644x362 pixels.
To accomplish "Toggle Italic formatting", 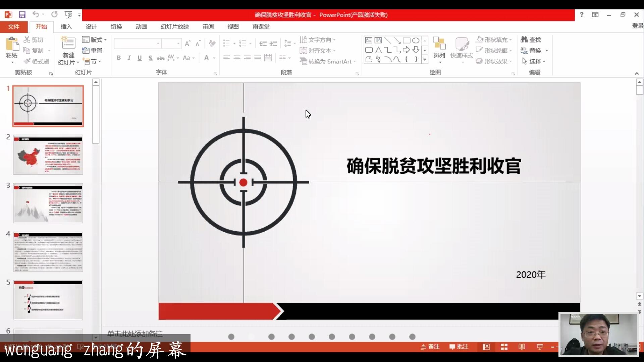I will click(129, 58).
